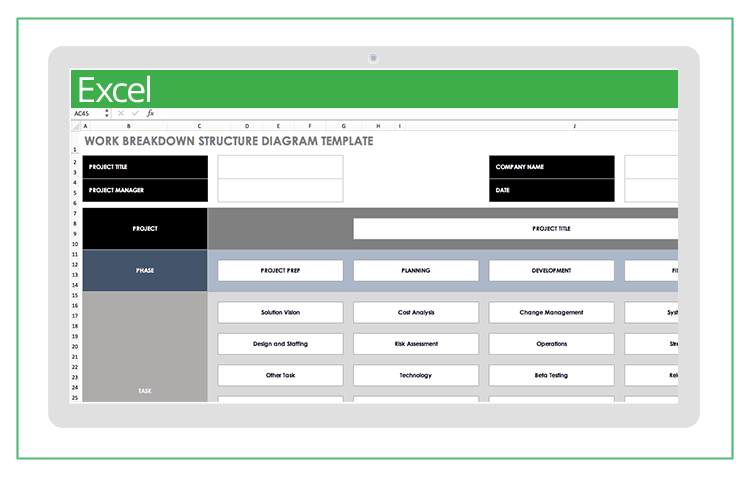Screen dimensions: 746x479
Task: Click the empty Project Manager input cell
Action: [280, 190]
